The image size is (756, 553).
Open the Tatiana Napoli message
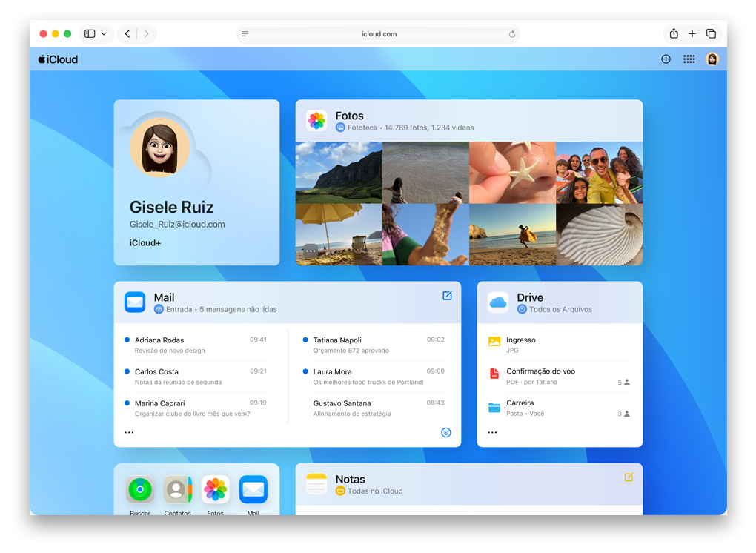point(374,345)
